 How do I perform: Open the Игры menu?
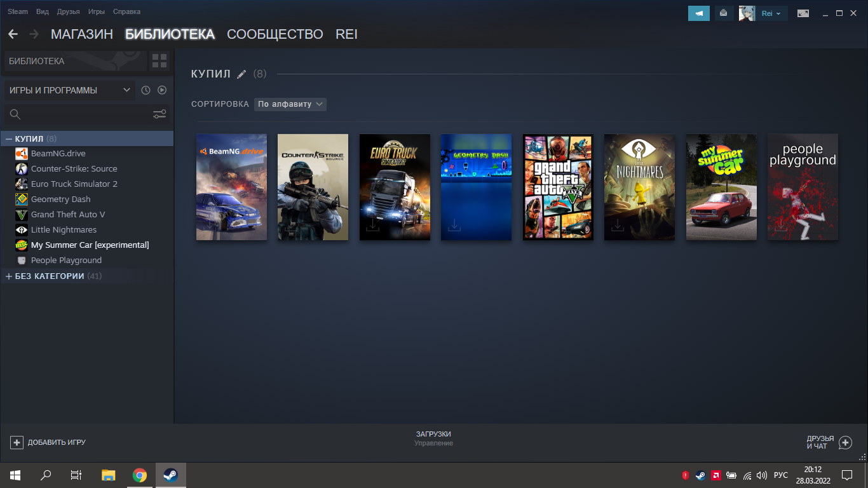[x=97, y=11]
